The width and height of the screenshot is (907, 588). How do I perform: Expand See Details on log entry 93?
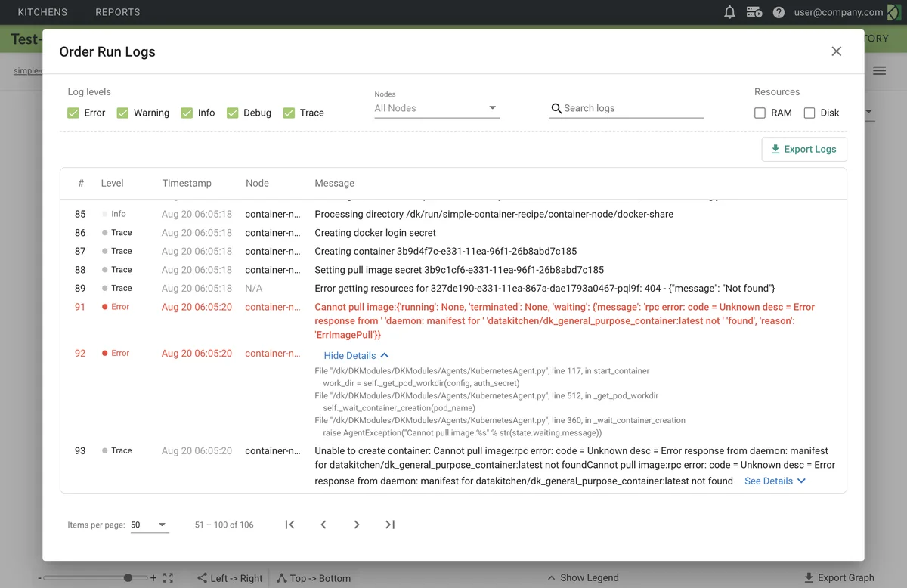pos(775,481)
